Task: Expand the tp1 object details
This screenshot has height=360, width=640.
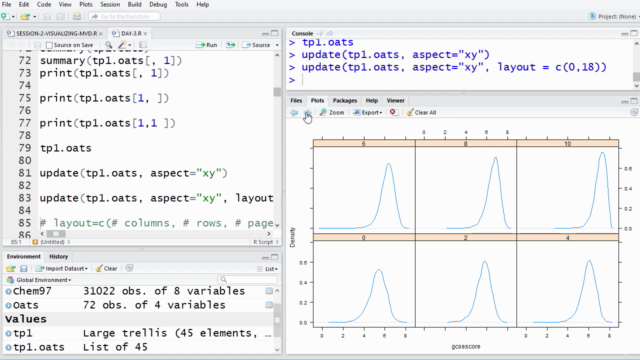Action: 8,333
